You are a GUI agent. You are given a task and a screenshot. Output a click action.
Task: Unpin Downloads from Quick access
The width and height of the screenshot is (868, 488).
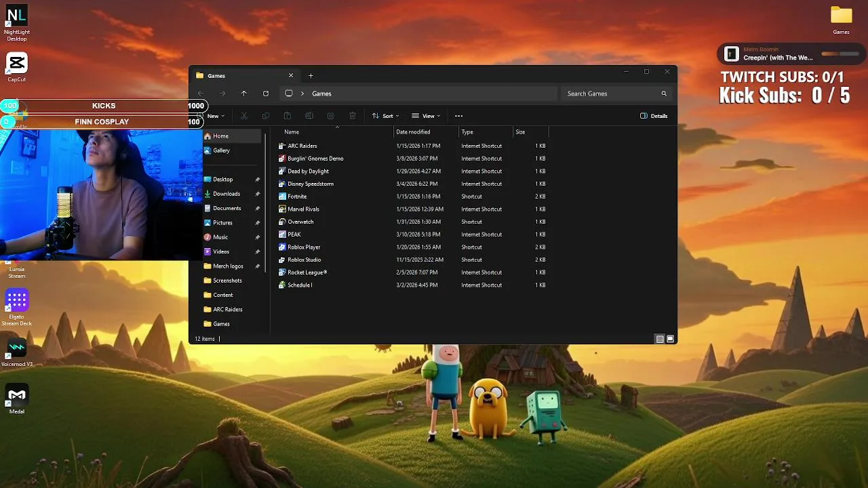258,194
